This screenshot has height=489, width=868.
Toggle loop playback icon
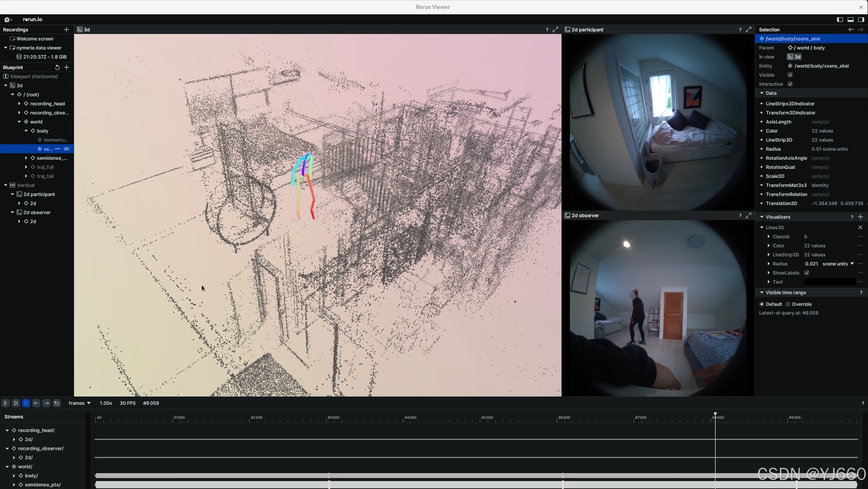57,403
